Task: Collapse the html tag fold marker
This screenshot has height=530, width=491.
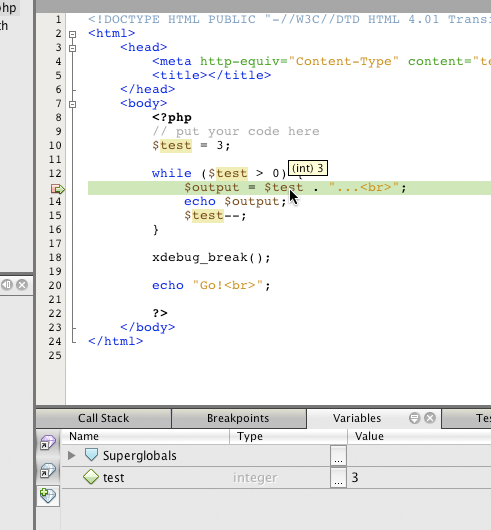Action: tap(72, 34)
